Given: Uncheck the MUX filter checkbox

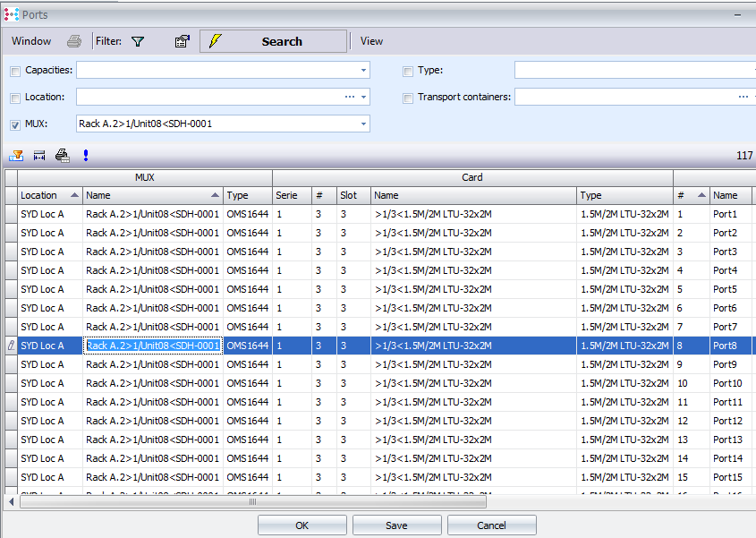Looking at the screenshot, I should [x=15, y=125].
